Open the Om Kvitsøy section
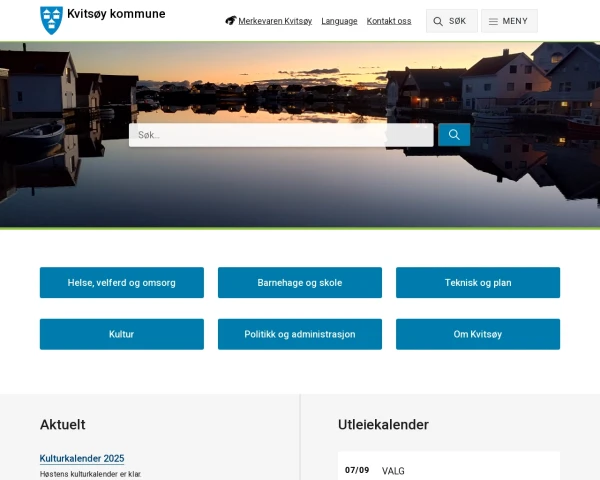This screenshot has height=480, width=600. coord(478,334)
